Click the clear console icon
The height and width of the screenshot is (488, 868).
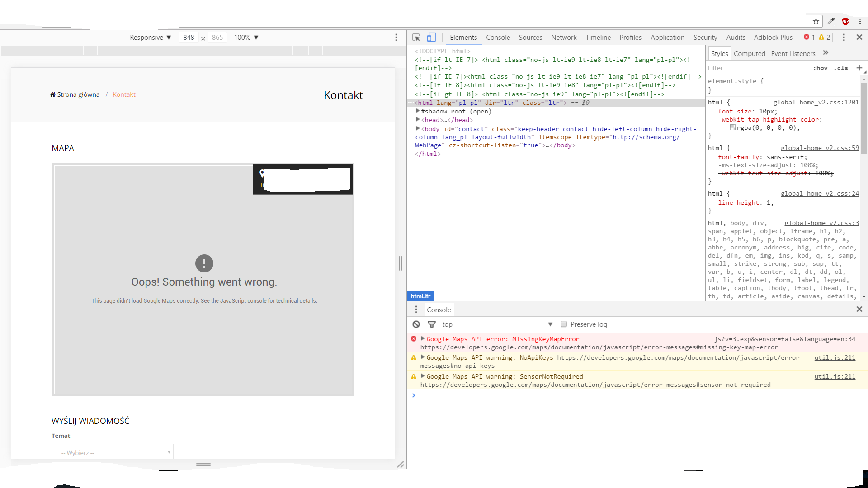416,324
